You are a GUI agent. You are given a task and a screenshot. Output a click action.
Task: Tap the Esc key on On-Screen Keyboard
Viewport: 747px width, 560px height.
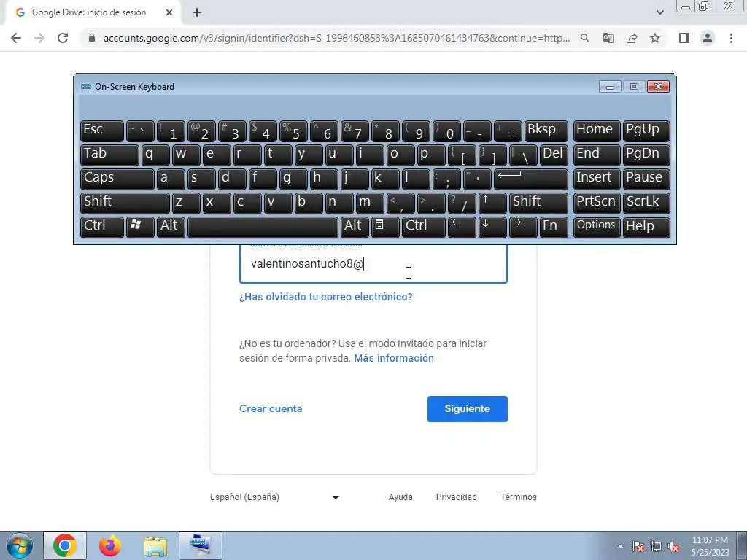(x=102, y=131)
